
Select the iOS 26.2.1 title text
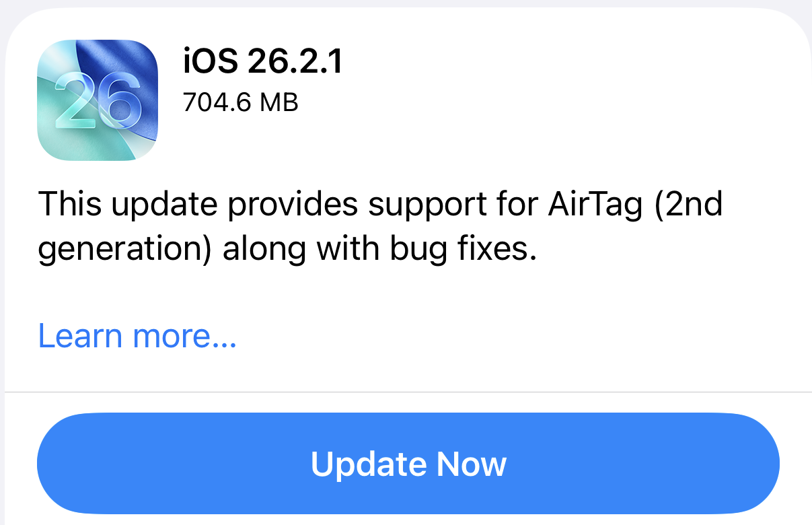(261, 63)
